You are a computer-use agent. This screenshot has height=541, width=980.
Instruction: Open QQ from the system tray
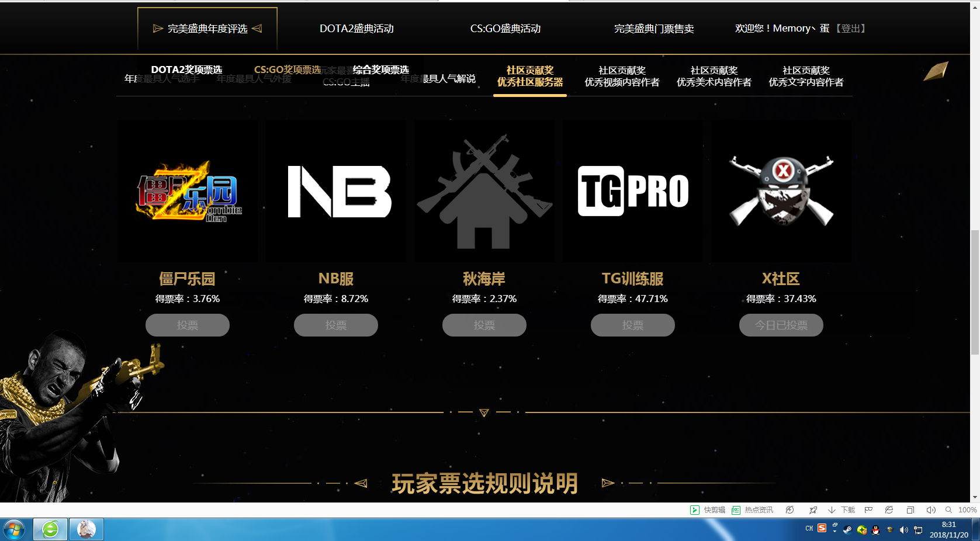coord(876,529)
